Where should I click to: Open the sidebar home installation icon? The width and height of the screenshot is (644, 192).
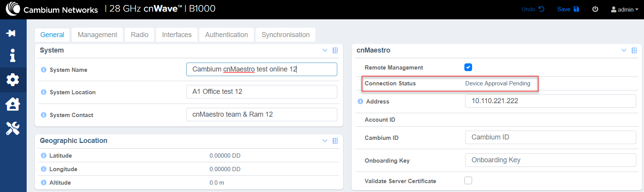[13, 104]
